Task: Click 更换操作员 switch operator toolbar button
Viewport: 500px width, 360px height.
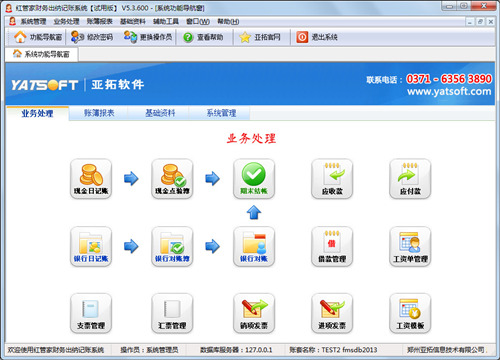Action: [x=148, y=37]
